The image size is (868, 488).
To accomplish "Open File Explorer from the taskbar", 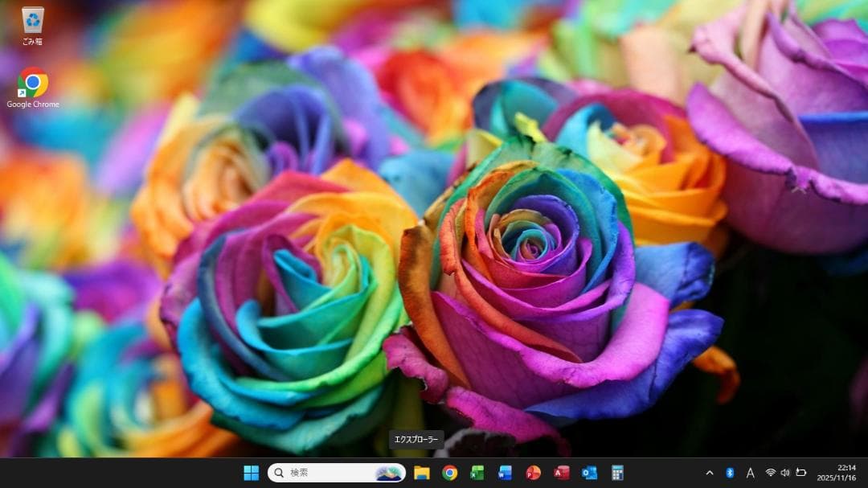I will (x=424, y=474).
